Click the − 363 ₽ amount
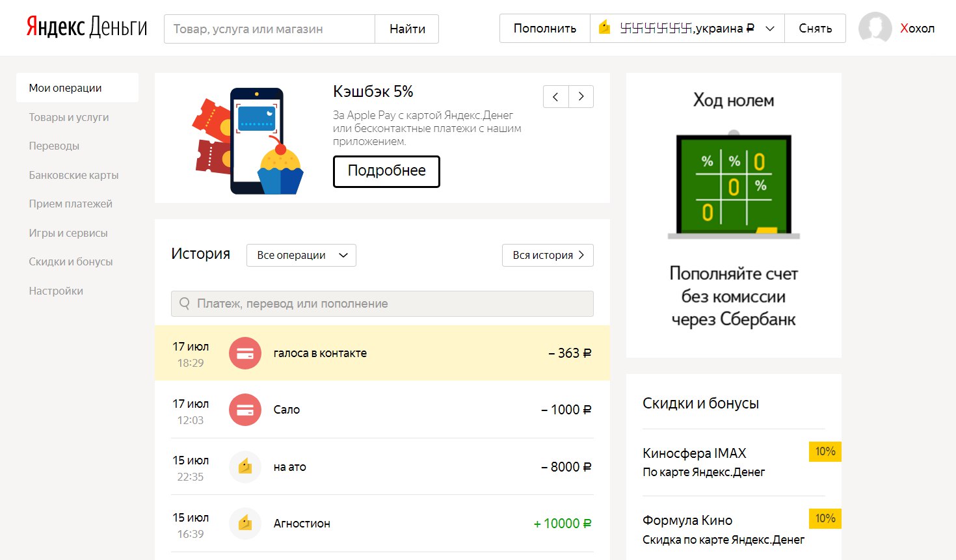Screen dimensions: 956x560 click(570, 353)
